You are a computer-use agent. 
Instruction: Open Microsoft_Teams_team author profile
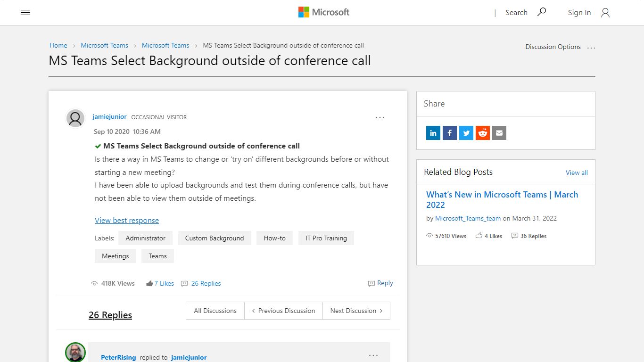(468, 218)
